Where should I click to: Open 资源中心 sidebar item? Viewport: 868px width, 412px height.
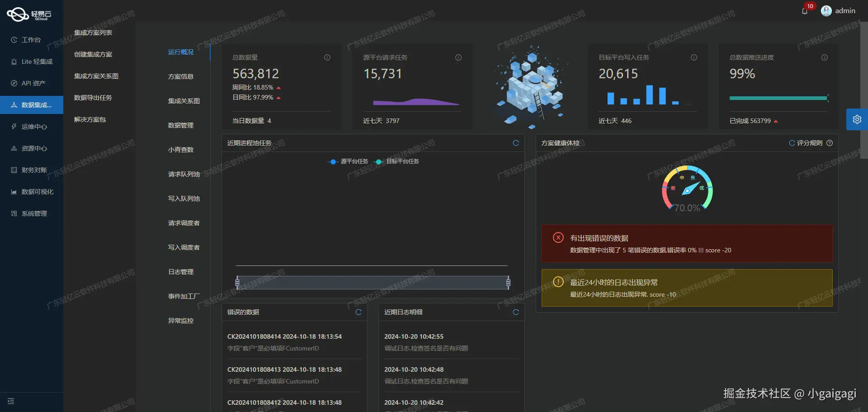32,148
